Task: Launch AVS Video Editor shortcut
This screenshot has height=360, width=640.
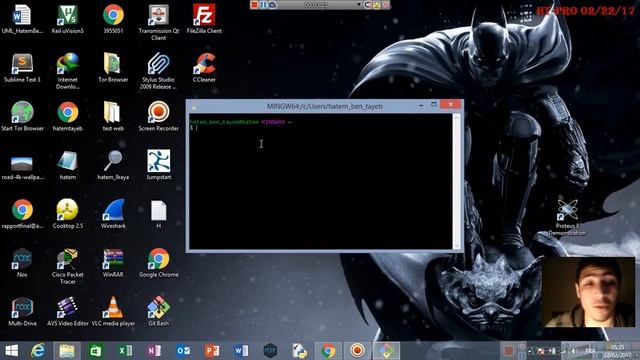Action: pyautogui.click(x=68, y=312)
